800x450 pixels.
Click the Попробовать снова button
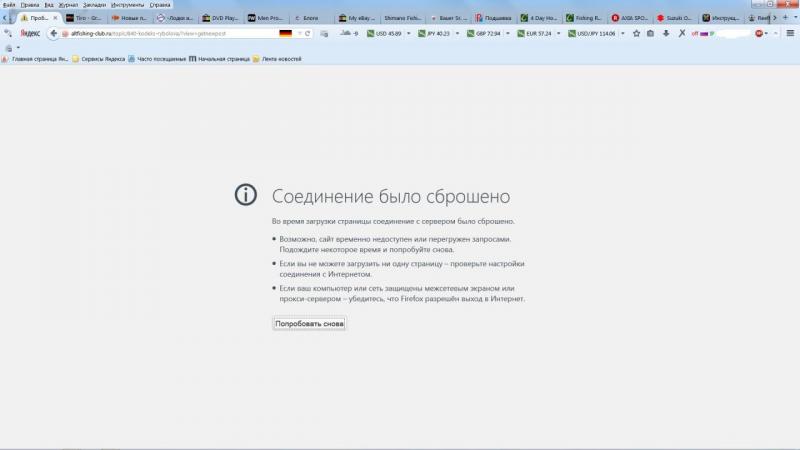coord(309,323)
